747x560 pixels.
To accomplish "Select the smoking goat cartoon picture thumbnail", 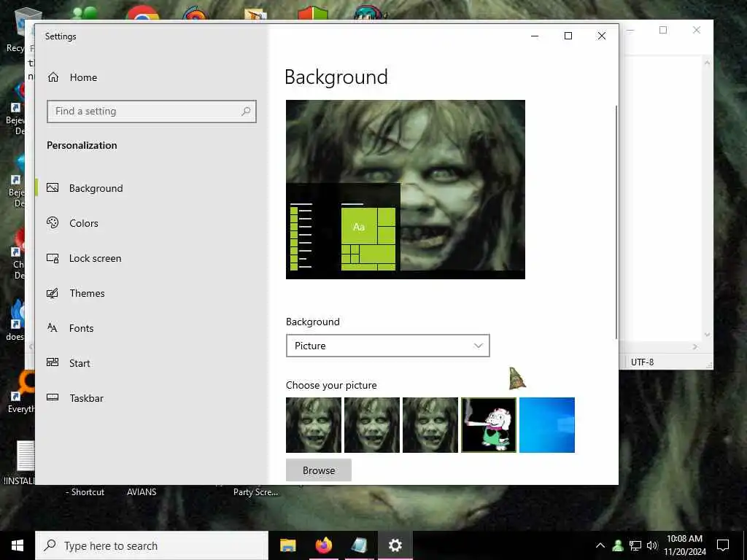I will 488,425.
